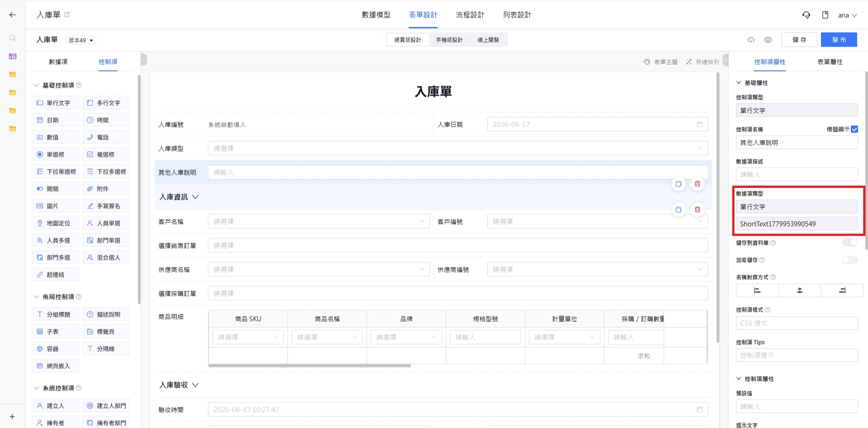Viewport: 868px width, 428px height.
Task: Add the 標籤頁 layout control
Action: pyautogui.click(x=106, y=331)
